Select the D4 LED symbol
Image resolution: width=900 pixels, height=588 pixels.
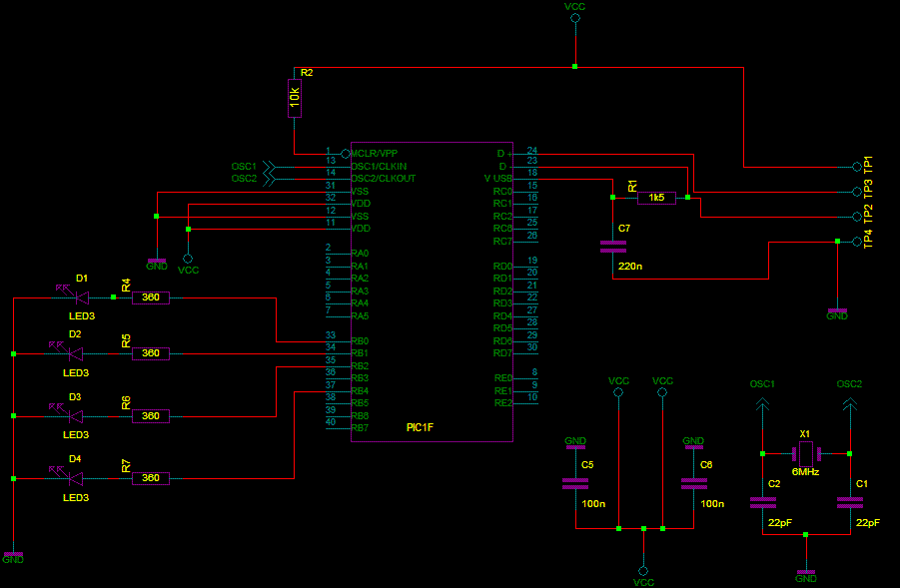(x=75, y=478)
